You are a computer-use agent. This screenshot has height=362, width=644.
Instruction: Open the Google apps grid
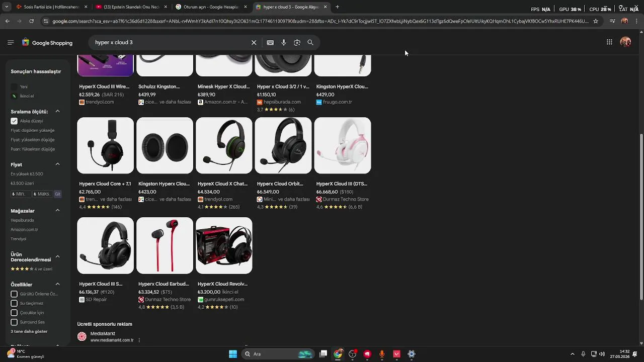609,42
